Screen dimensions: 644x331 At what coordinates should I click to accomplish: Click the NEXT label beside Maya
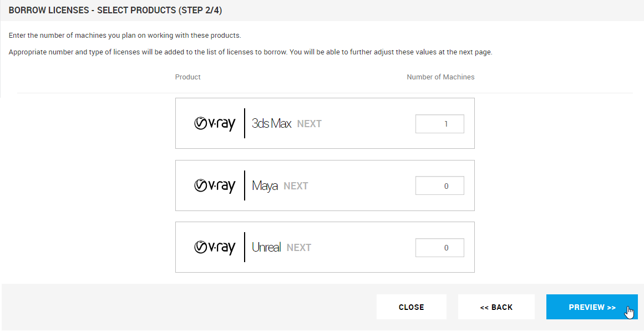[x=296, y=186]
